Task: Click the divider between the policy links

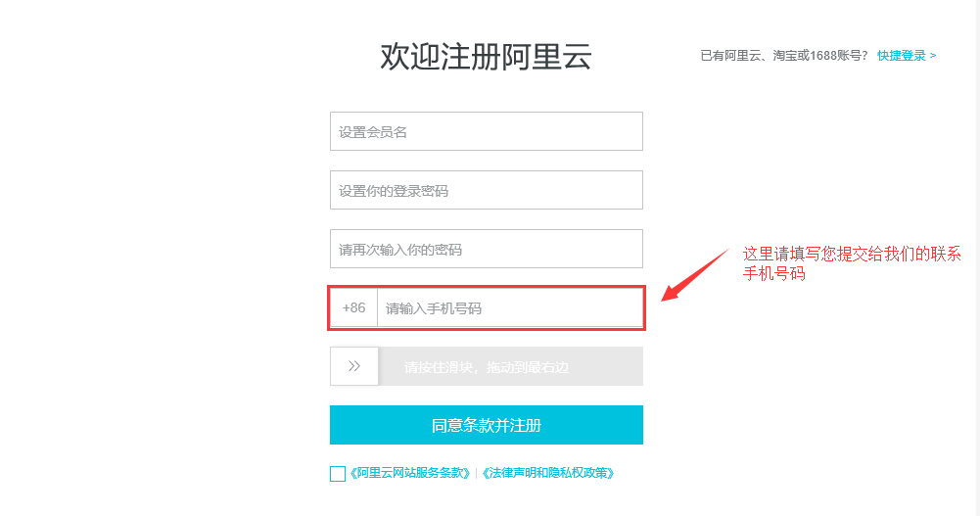Action: (x=477, y=473)
